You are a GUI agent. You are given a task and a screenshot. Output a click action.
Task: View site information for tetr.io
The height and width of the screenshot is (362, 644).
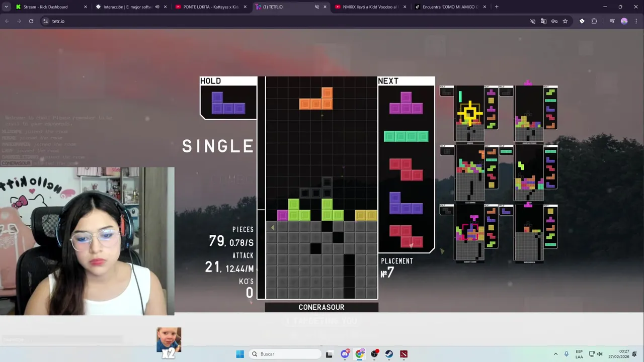pos(45,21)
